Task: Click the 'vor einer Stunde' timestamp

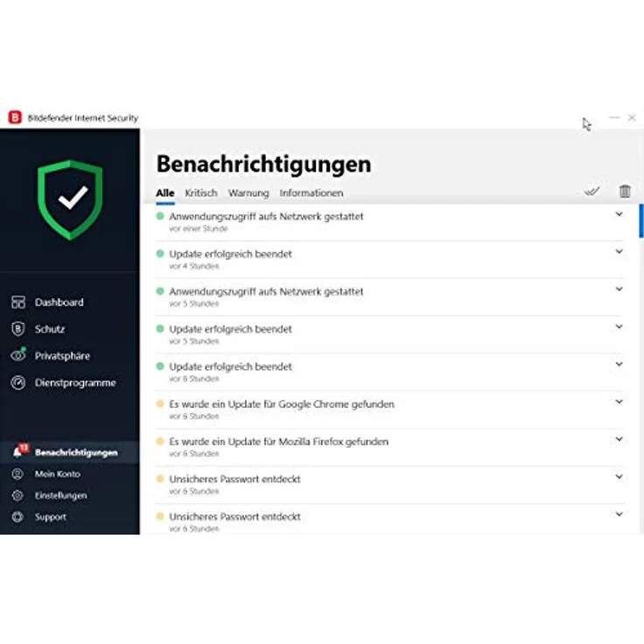Action: [x=199, y=228]
